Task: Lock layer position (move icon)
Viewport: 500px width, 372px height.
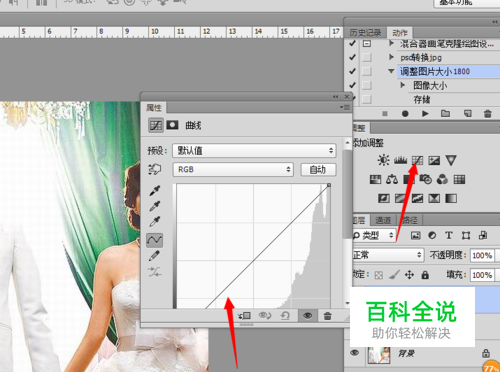Action: (x=409, y=275)
